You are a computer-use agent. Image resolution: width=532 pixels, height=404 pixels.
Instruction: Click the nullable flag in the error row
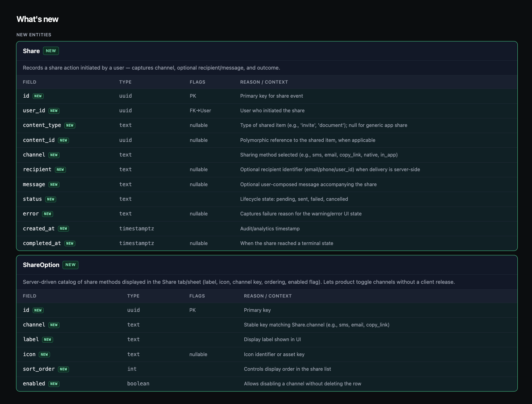[x=199, y=214]
